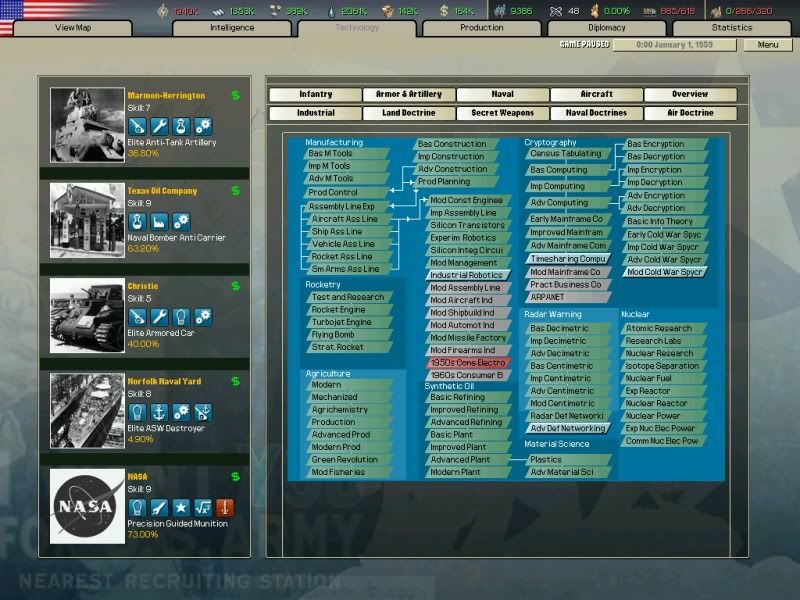Image resolution: width=800 pixels, height=600 pixels.
Task: Click the manpower icon on the top bar
Action: (502, 8)
